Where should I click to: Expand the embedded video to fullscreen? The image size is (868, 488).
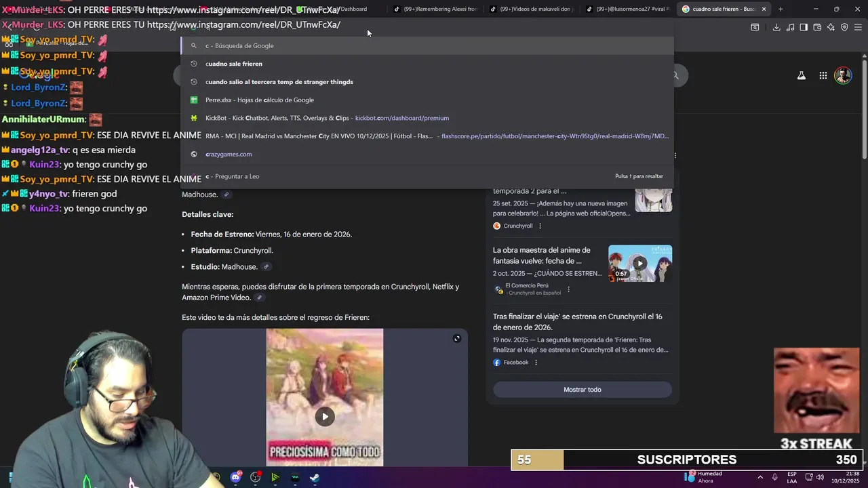pos(457,338)
